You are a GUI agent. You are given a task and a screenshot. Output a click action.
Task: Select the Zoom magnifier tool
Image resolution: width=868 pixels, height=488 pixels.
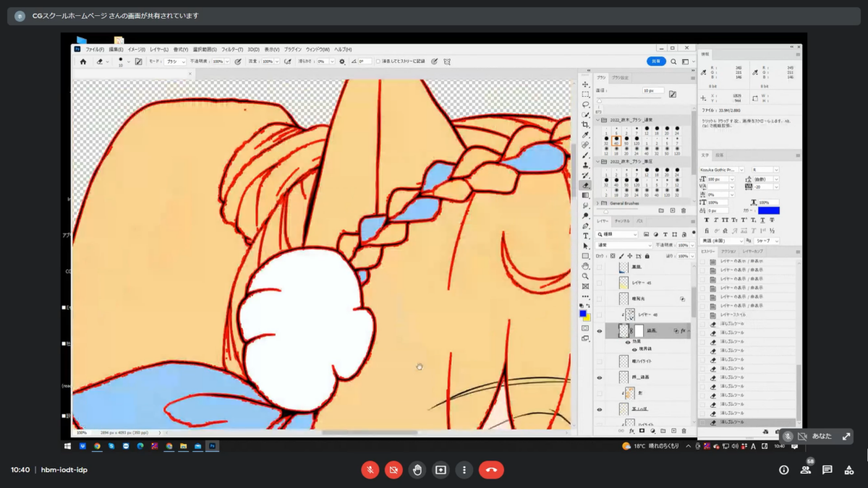tap(585, 276)
